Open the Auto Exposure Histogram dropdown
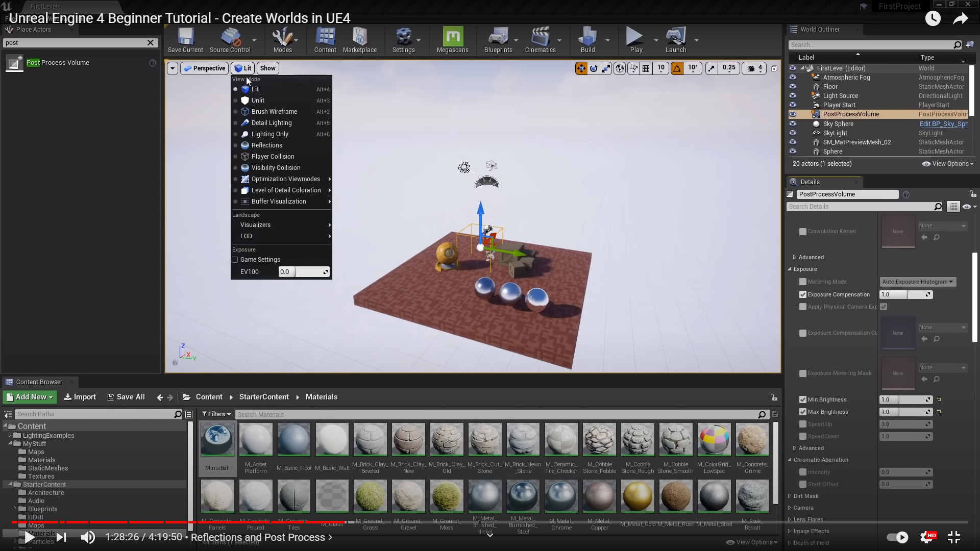The width and height of the screenshot is (980, 551). [x=918, y=282]
